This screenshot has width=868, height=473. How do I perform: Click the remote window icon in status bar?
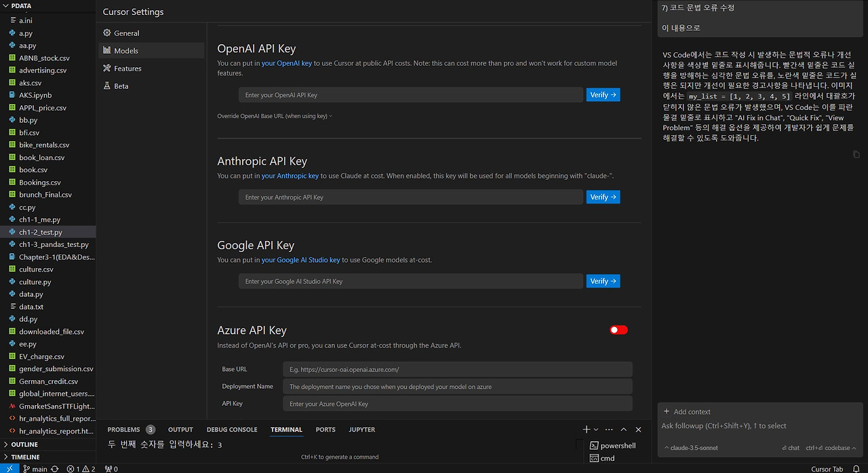tap(9, 468)
